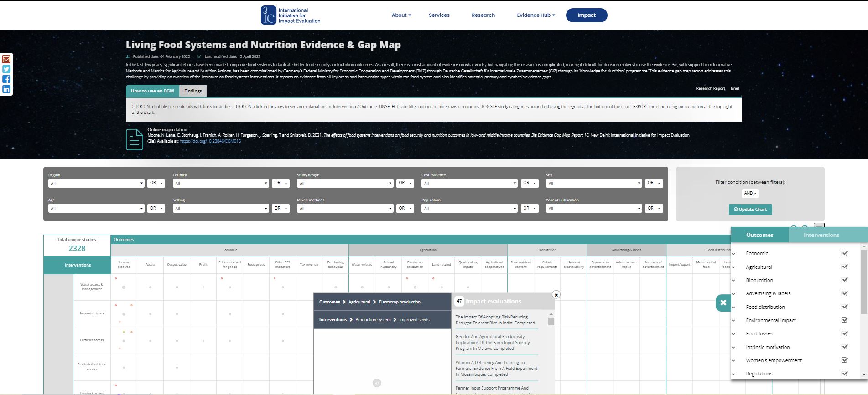Expand the Bionutrition outcomes group chevron
868x395 pixels.
734,281
